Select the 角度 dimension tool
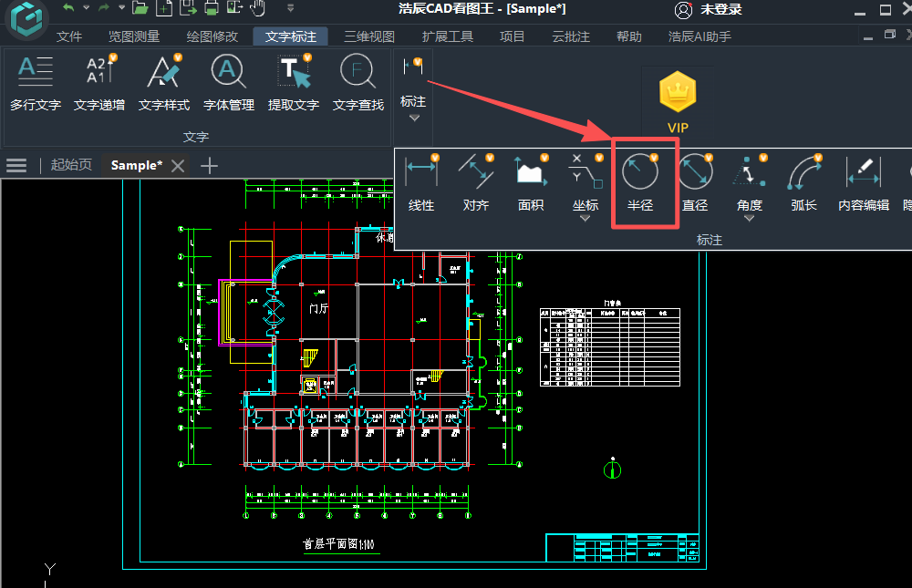 (749, 182)
